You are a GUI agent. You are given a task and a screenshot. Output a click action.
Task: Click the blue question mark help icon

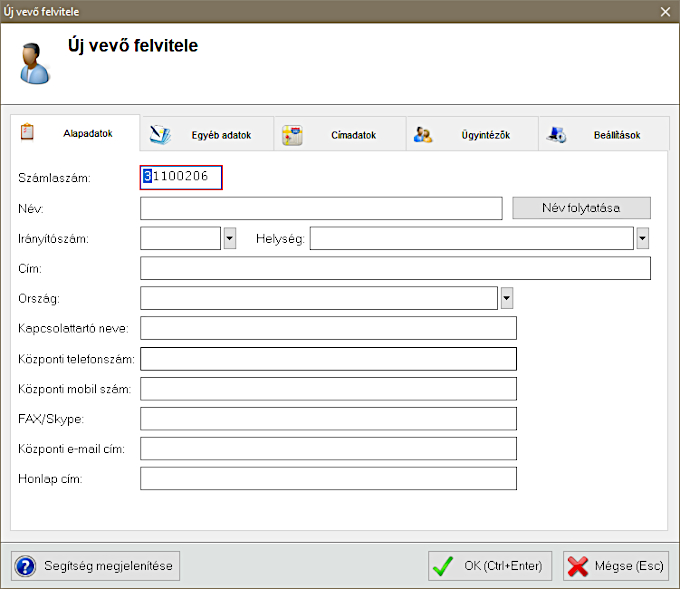click(26, 566)
